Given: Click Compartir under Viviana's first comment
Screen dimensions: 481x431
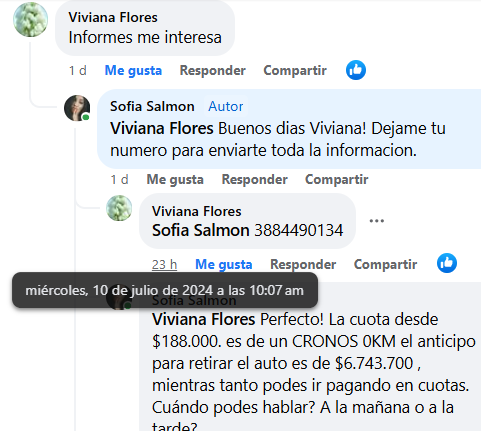Looking at the screenshot, I should point(295,70).
